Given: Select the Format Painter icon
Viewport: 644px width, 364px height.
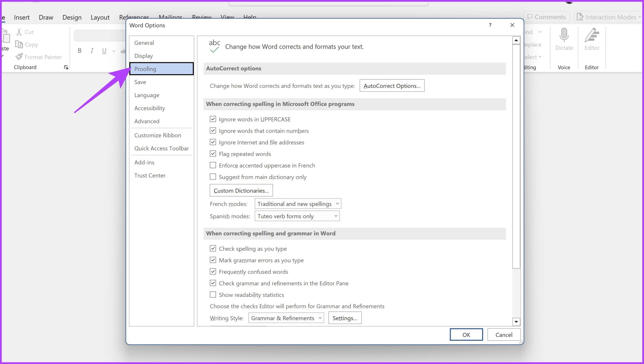Looking at the screenshot, I should coord(19,57).
